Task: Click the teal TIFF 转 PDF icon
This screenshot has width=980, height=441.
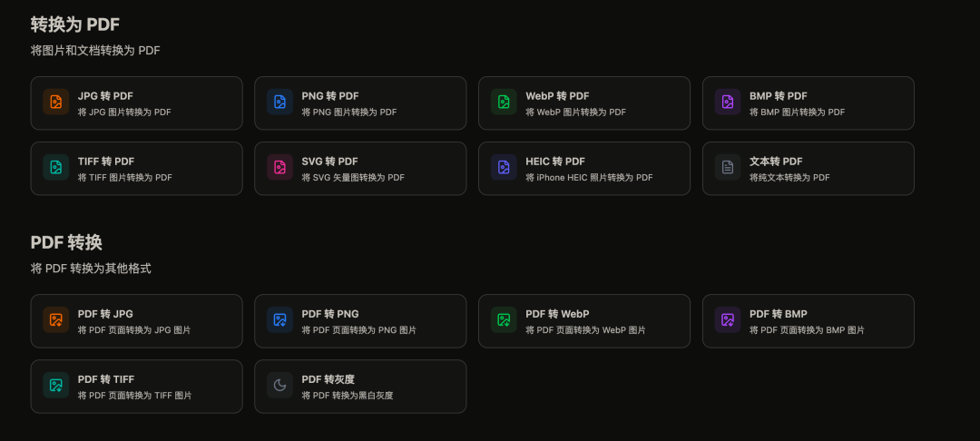Action: (x=56, y=168)
